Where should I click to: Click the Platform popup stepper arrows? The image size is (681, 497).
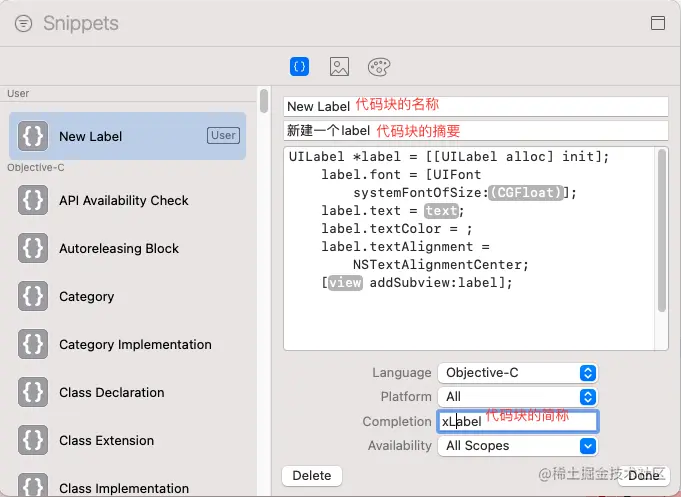[588, 397]
